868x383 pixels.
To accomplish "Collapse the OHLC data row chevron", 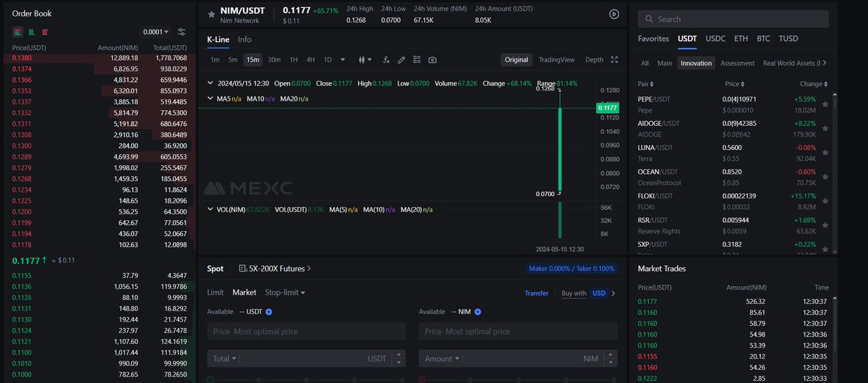I will (210, 83).
